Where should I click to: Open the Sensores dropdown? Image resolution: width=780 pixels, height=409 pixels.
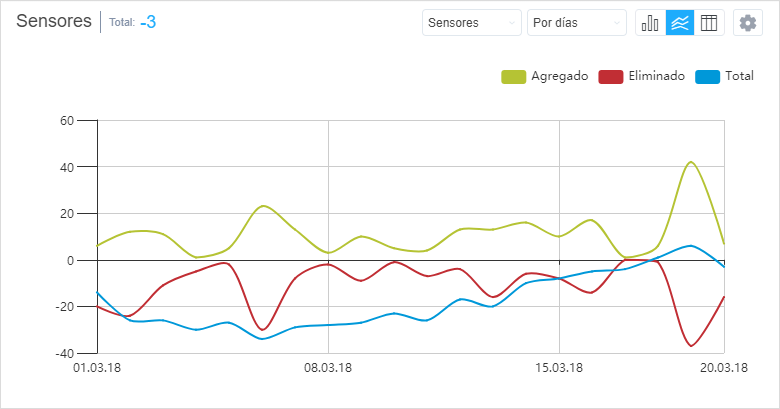coord(472,23)
